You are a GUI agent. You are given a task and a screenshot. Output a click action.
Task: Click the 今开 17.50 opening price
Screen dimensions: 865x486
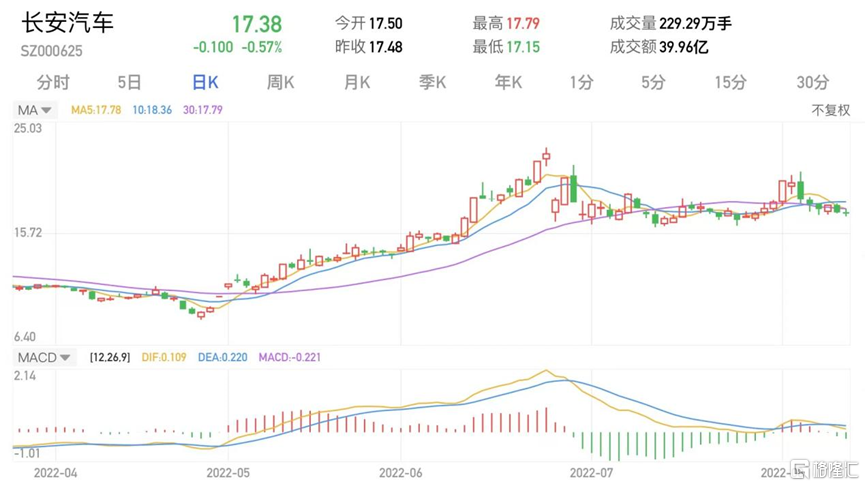click(x=369, y=23)
